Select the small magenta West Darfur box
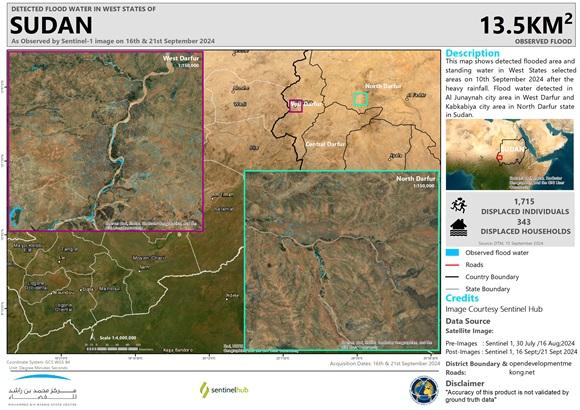Image resolution: width=580 pixels, height=410 pixels. coord(296,105)
